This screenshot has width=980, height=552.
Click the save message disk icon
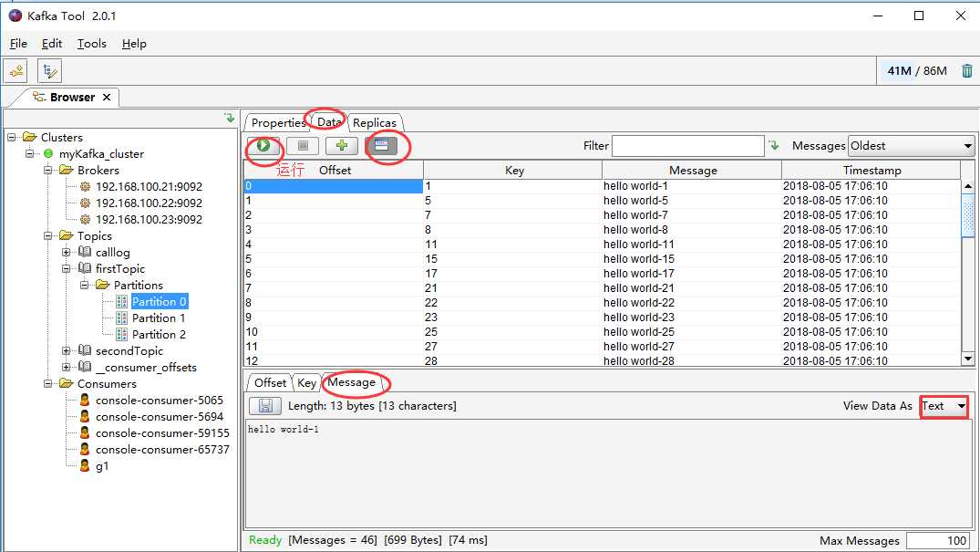[265, 406]
